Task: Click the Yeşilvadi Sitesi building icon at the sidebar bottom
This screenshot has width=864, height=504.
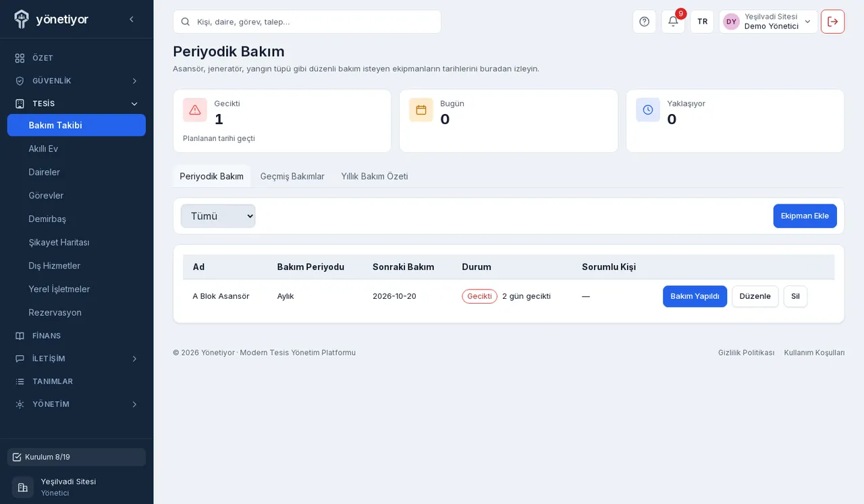Action: pyautogui.click(x=23, y=487)
